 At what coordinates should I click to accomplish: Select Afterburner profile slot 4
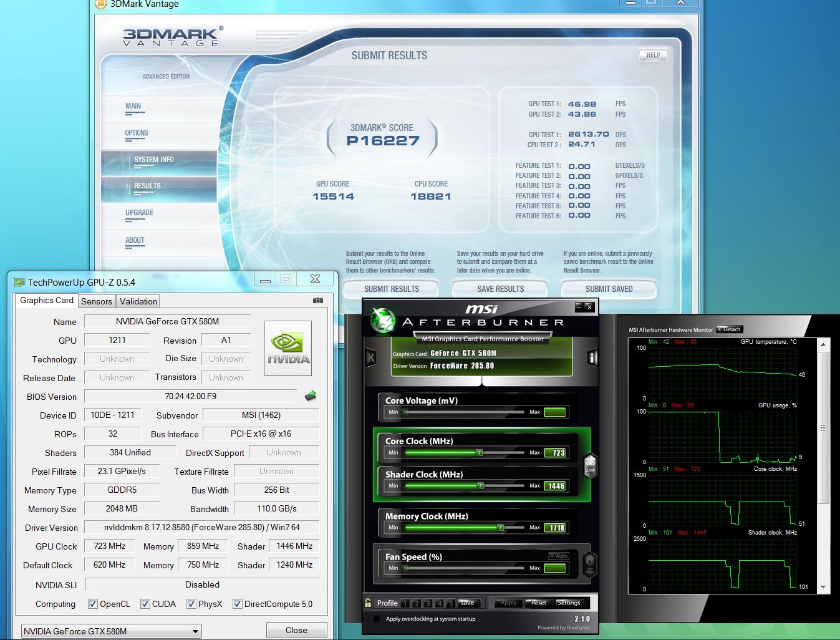[x=439, y=603]
